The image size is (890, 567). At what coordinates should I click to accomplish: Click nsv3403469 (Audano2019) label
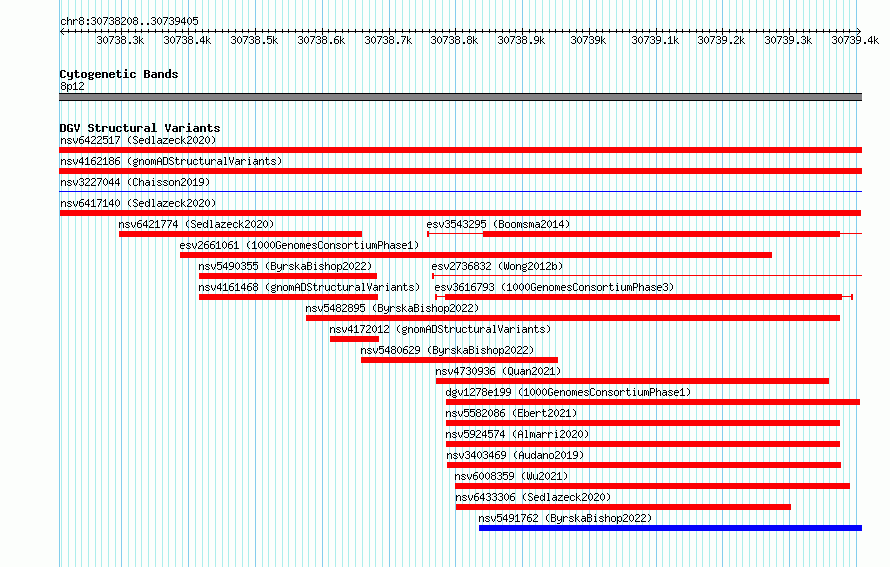click(515, 455)
